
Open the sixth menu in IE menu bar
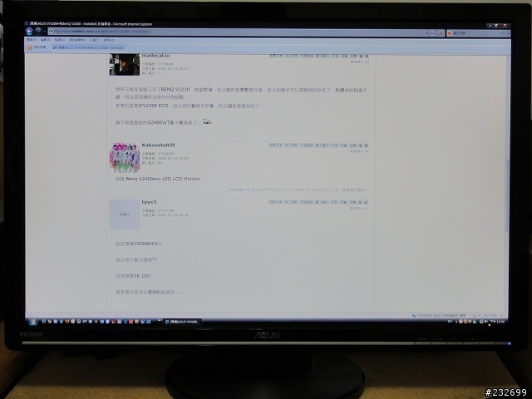(x=109, y=40)
